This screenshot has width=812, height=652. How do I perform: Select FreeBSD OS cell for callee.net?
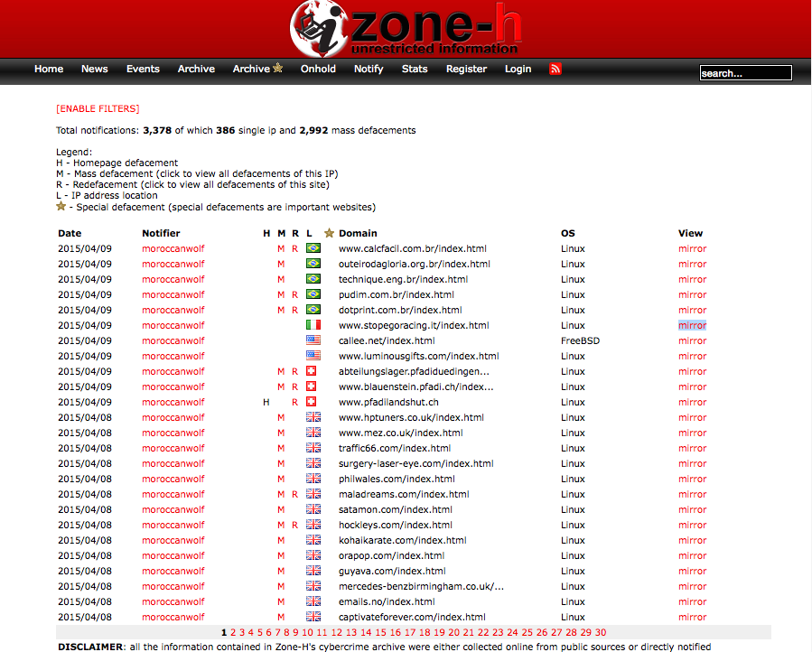580,340
